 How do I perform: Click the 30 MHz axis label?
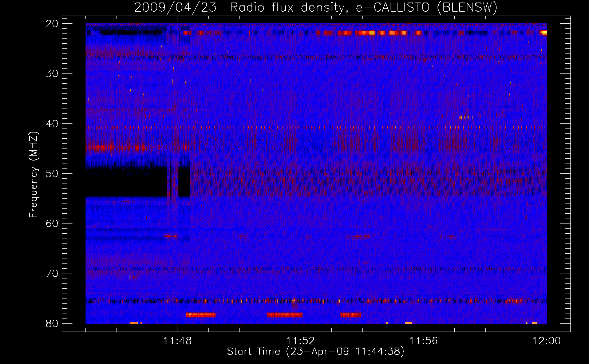52,74
